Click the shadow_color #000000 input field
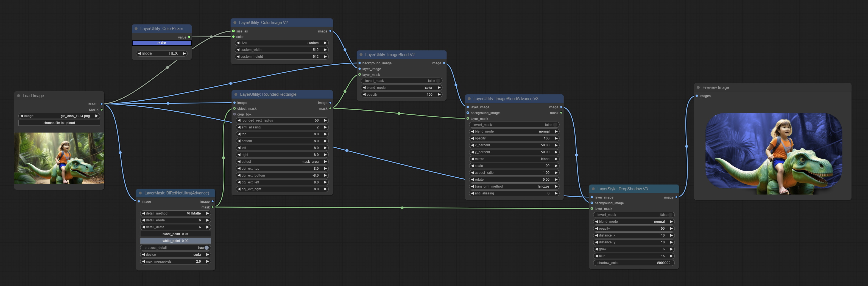Image resolution: width=868 pixels, height=286 pixels. 633,263
